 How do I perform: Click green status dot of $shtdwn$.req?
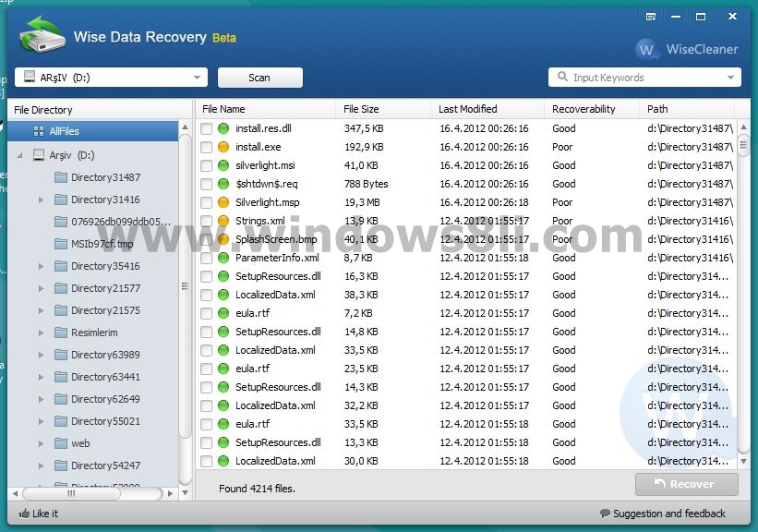(x=223, y=184)
